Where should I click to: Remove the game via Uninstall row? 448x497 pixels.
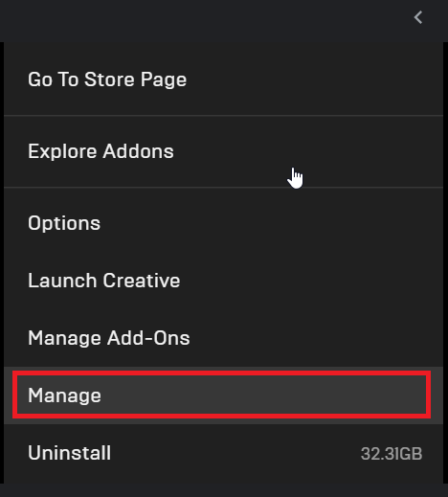tap(223, 453)
